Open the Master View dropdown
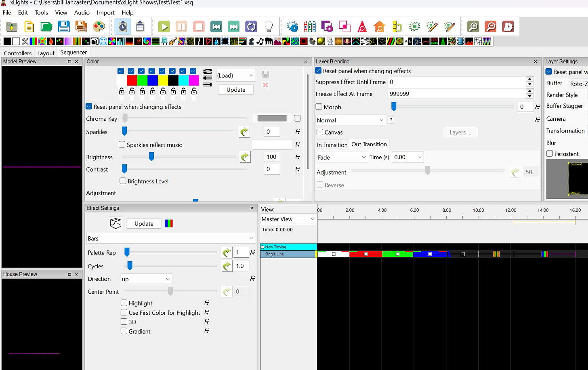This screenshot has width=588, height=370. pyautogui.click(x=288, y=219)
